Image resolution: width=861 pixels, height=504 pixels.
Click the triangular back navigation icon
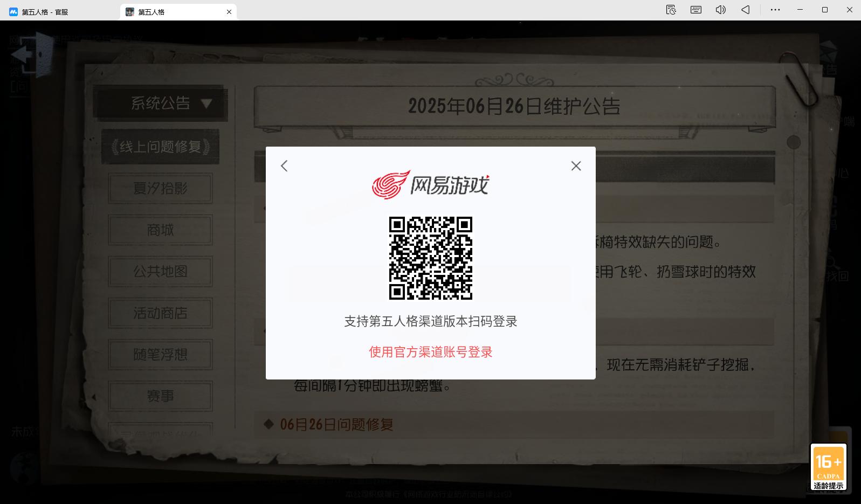point(745,10)
